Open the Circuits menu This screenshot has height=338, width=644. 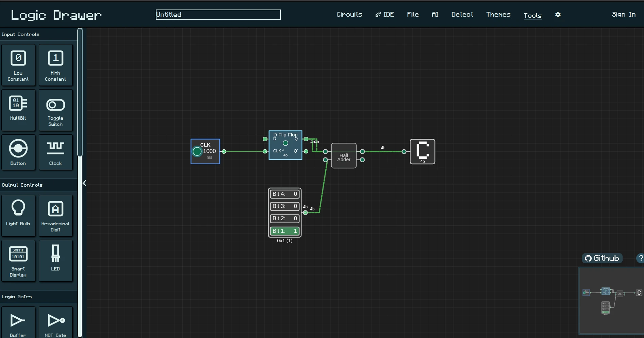(x=349, y=15)
